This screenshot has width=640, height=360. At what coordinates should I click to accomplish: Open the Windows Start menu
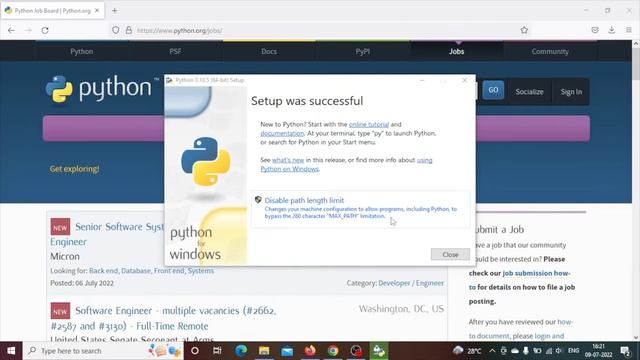(x=11, y=351)
